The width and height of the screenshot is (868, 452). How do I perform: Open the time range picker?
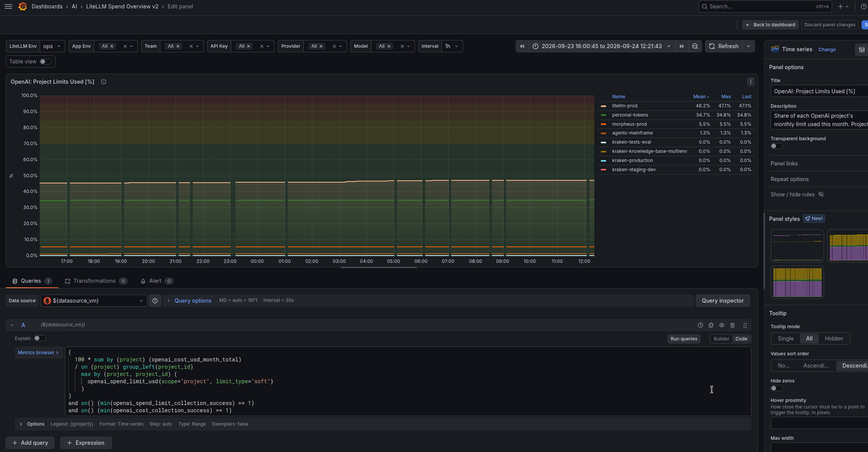coord(602,46)
